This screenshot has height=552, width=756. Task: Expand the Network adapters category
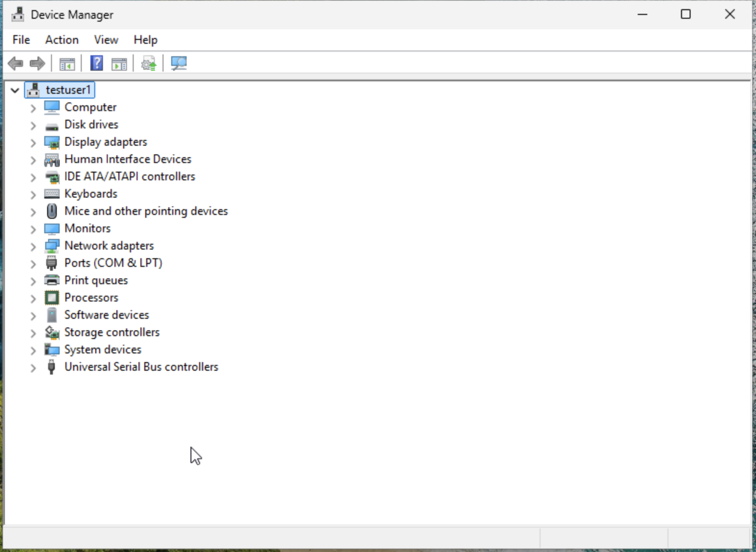pos(33,247)
